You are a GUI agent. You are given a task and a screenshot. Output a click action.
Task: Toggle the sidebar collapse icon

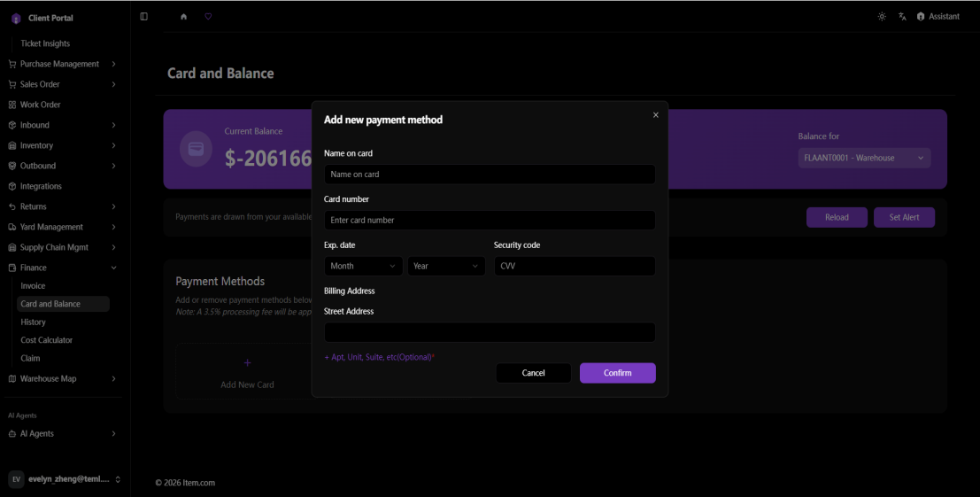click(x=143, y=16)
